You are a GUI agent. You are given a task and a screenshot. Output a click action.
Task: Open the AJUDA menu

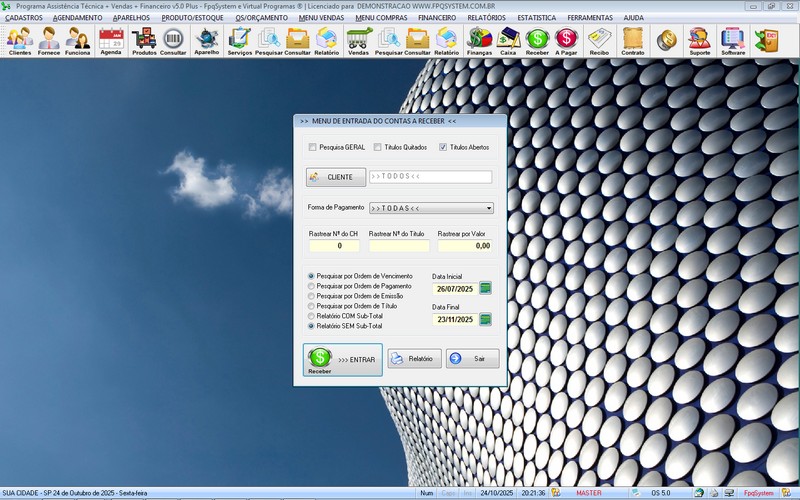tap(633, 17)
